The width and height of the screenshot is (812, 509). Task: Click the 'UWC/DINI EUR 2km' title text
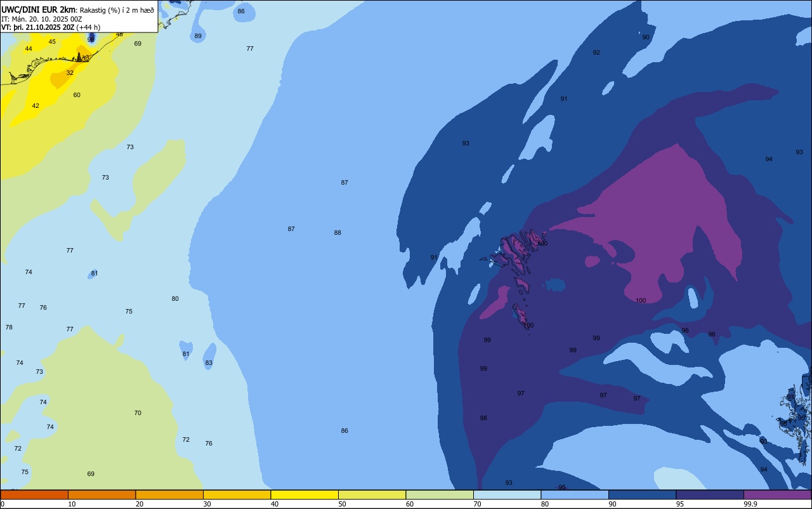(x=39, y=10)
